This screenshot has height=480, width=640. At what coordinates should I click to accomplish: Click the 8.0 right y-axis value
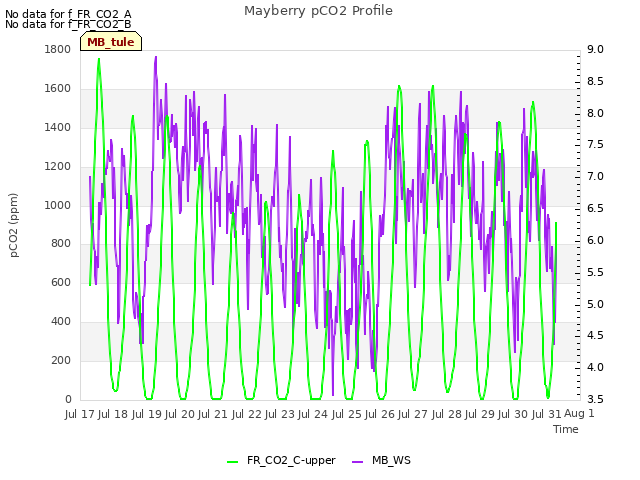595,113
